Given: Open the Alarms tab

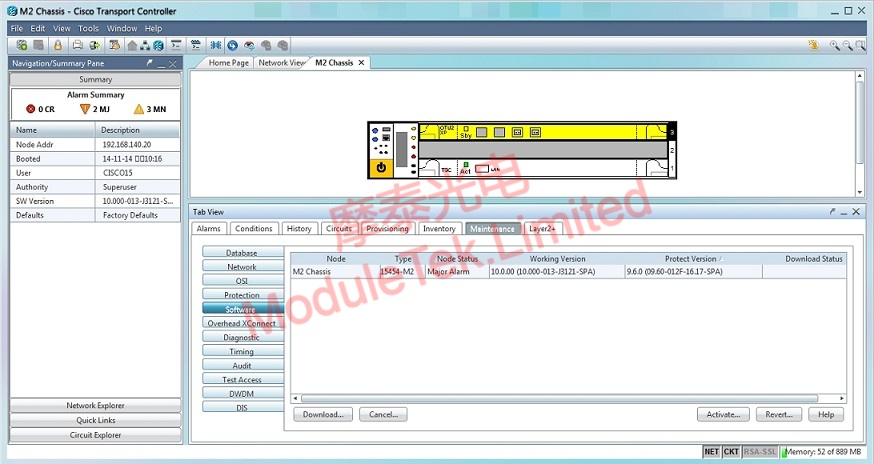Looking at the screenshot, I should coord(208,229).
